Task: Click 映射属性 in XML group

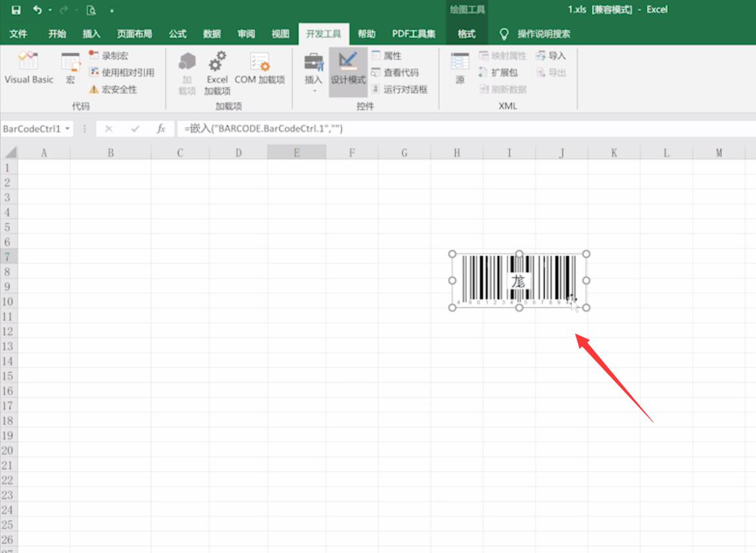Action: (x=502, y=55)
